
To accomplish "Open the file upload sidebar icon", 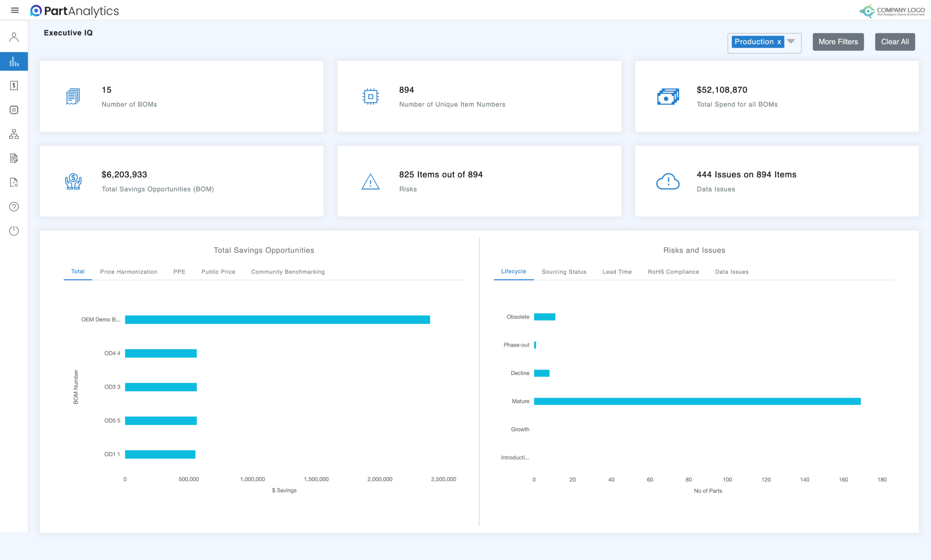I will pos(14,182).
